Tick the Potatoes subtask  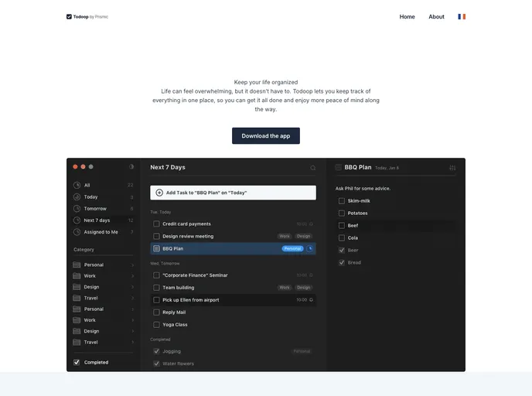[x=342, y=213]
